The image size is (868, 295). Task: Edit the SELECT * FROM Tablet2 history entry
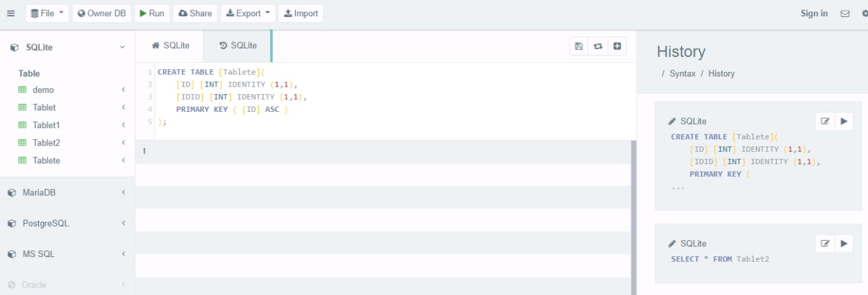point(825,243)
